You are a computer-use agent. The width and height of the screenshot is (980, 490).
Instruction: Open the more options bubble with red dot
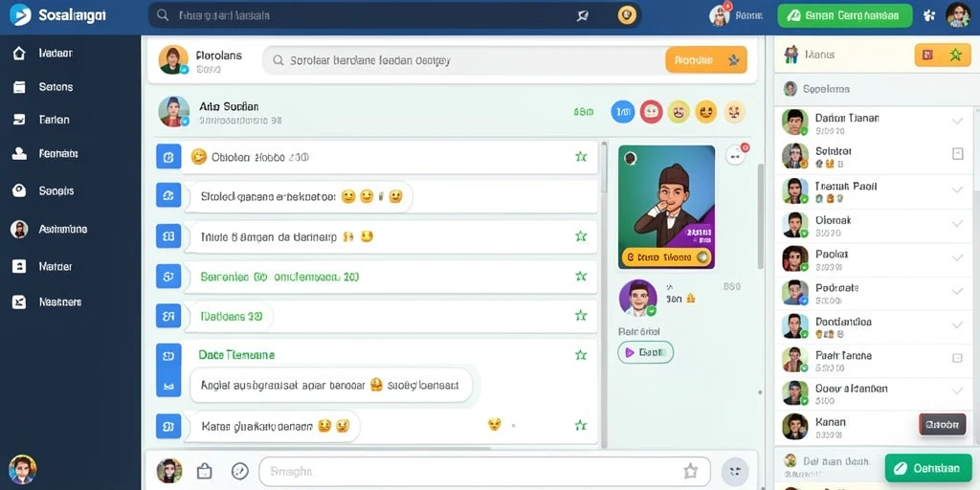[736, 154]
